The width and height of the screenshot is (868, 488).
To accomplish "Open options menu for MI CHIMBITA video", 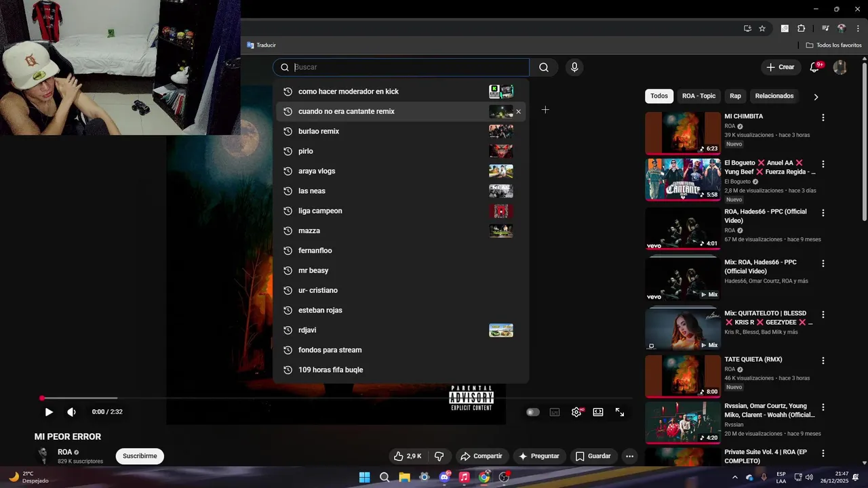I will [823, 118].
